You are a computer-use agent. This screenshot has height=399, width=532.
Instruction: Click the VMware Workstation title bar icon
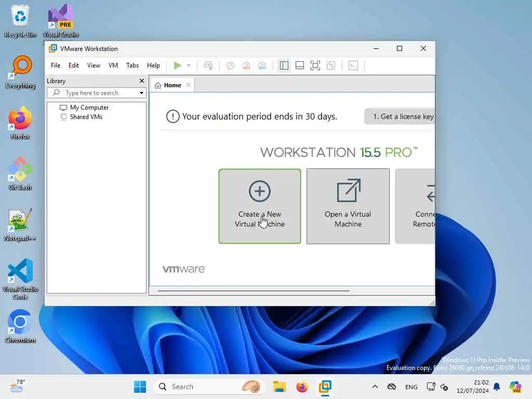[53, 48]
